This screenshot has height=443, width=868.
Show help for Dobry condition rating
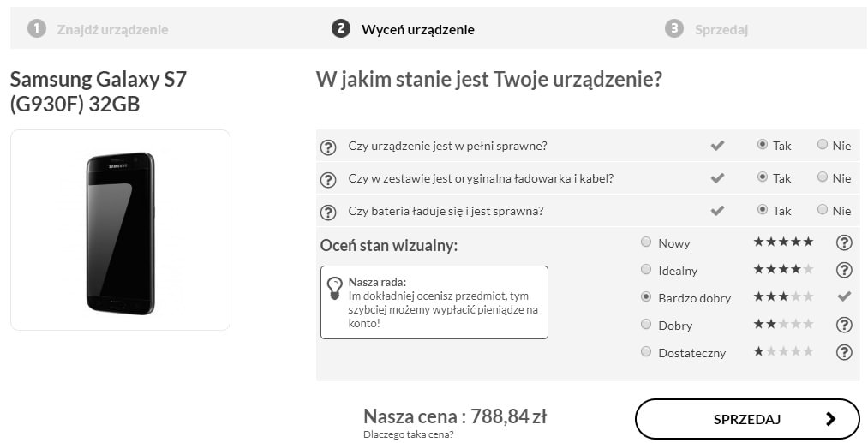(844, 325)
